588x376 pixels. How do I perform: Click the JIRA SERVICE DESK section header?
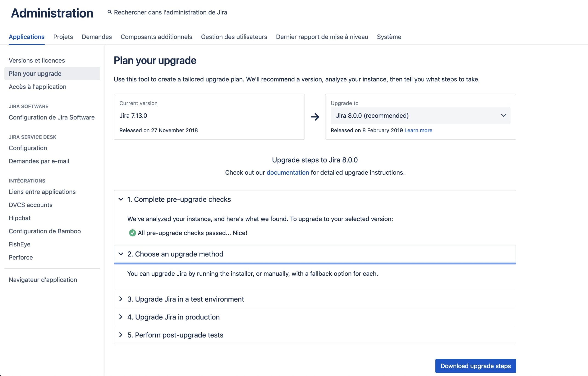click(x=32, y=137)
